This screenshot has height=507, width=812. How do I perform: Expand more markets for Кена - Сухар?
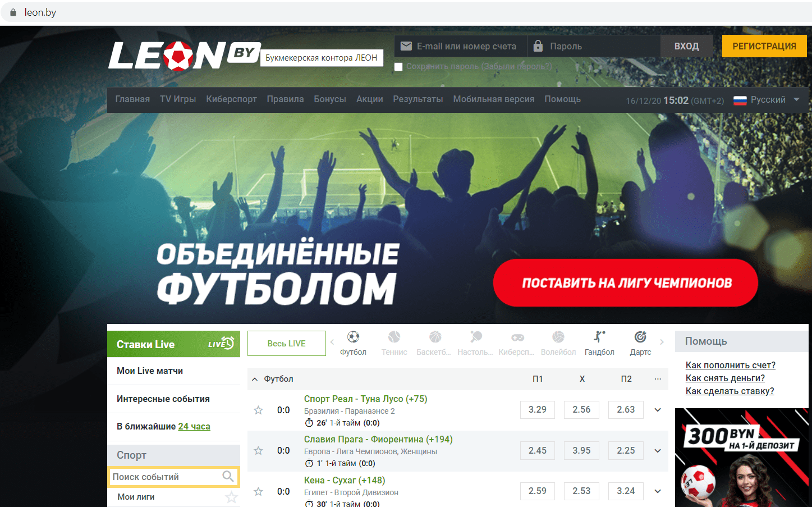(x=658, y=491)
